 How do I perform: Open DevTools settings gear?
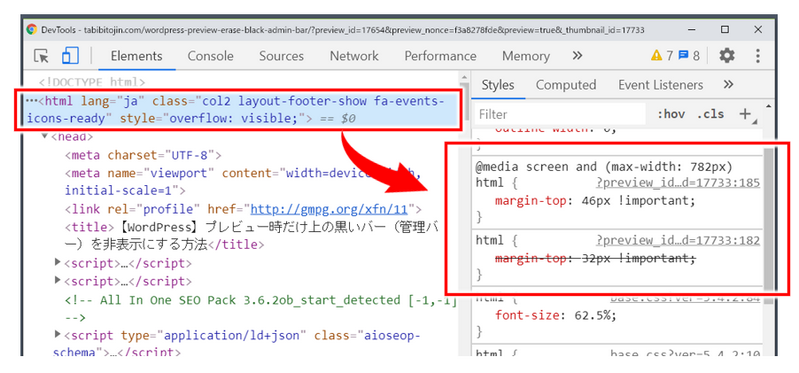coord(727,56)
